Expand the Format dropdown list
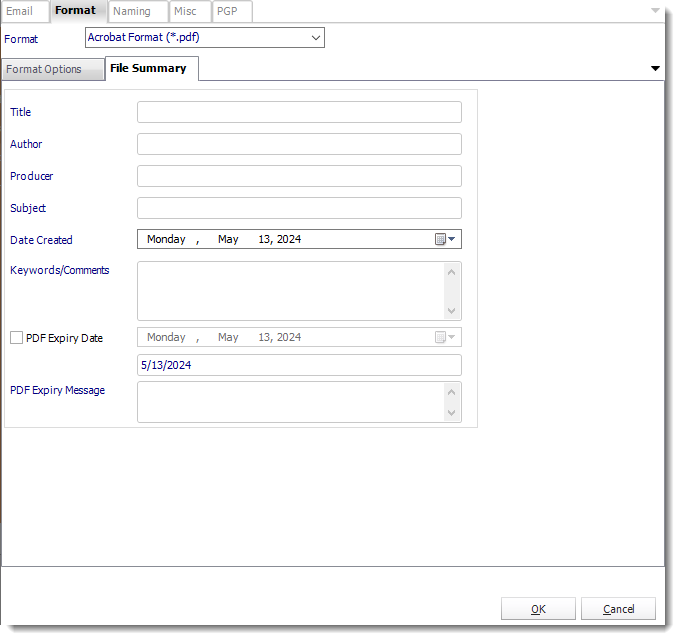This screenshot has width=680, height=640. click(316, 38)
